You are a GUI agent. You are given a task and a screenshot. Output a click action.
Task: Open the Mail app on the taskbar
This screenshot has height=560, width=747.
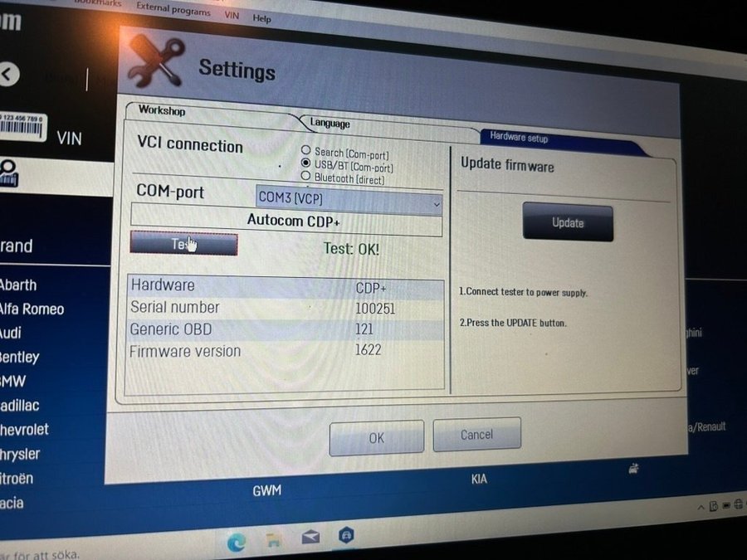(310, 538)
